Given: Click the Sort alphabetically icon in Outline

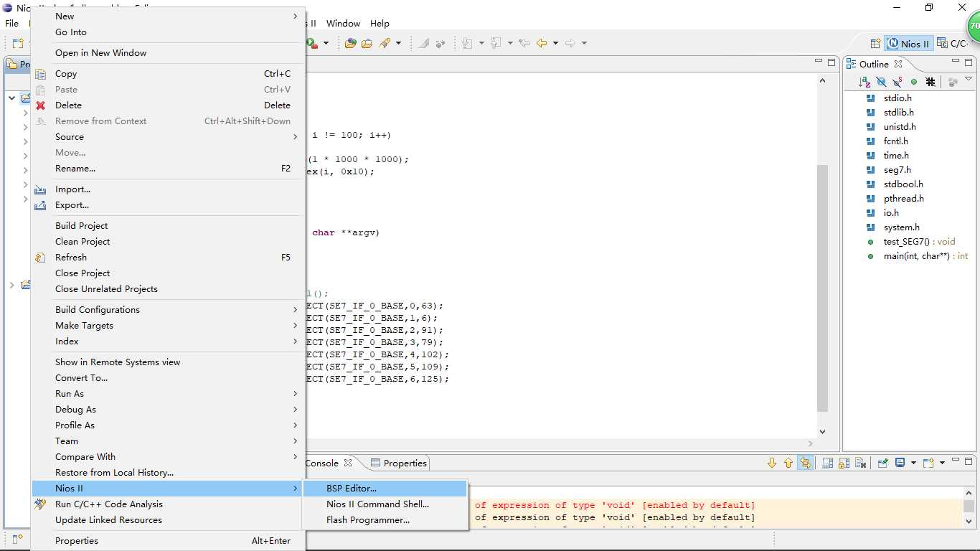Looking at the screenshot, I should pos(864,82).
